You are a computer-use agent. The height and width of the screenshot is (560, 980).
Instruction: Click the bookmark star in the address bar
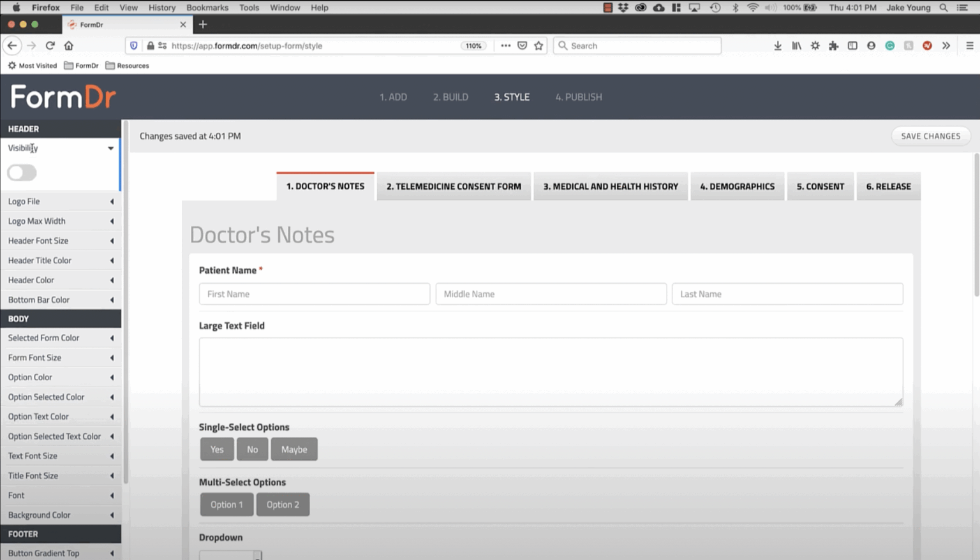538,45
